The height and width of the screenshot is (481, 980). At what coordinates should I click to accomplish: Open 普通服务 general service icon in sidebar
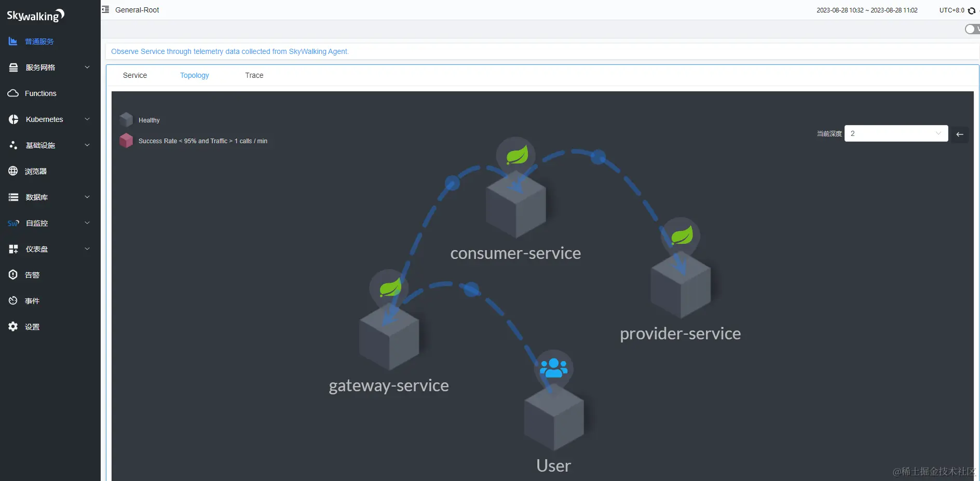coord(13,41)
